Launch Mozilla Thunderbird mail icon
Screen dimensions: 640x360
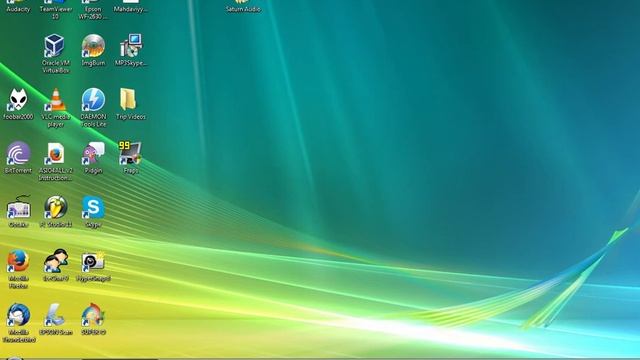coord(18,315)
